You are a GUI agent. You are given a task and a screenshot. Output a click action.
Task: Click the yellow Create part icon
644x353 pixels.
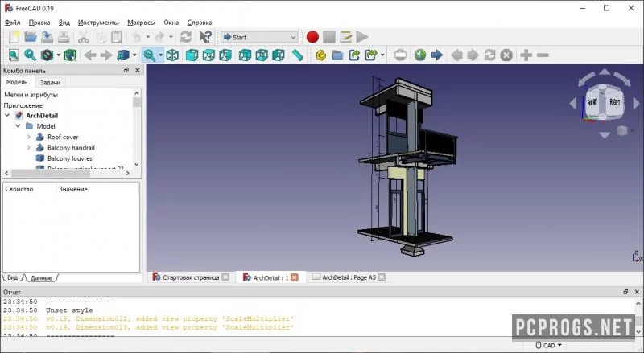(x=320, y=55)
